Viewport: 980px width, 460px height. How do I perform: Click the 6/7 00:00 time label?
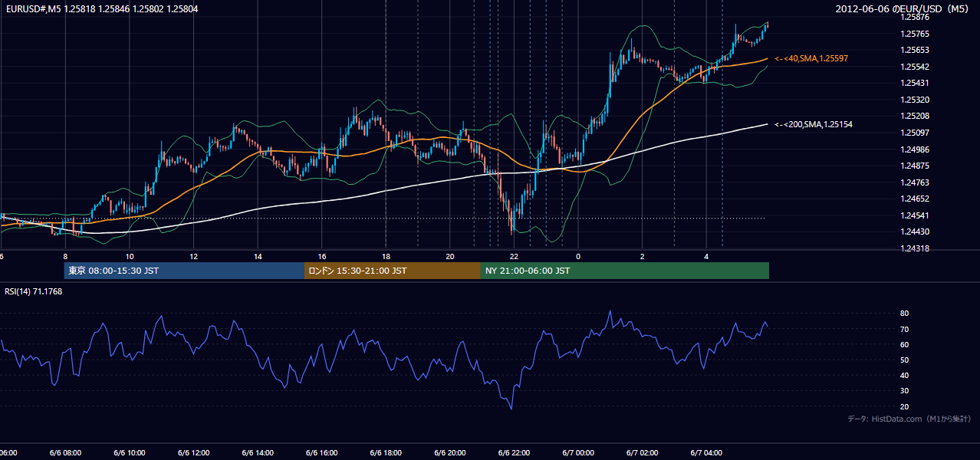tap(578, 453)
